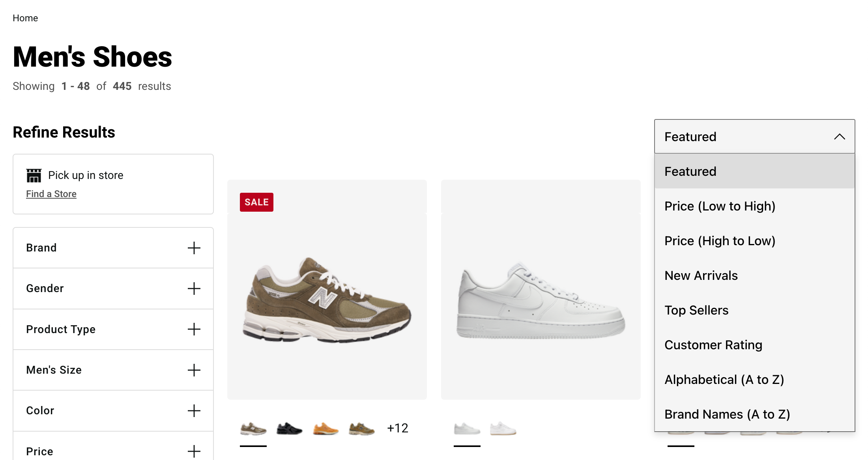This screenshot has height=460, width=868.
Task: Show the +12 more color options
Action: [x=398, y=428]
